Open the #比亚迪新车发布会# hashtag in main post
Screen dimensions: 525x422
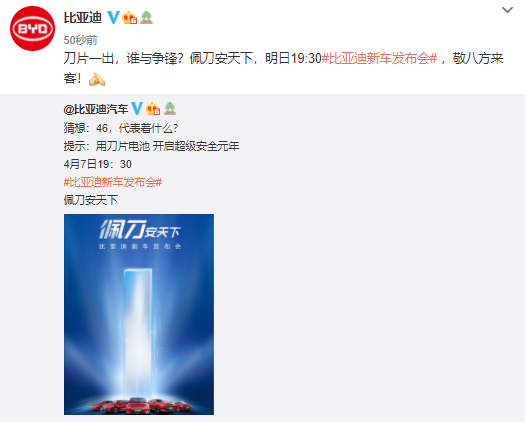(379, 58)
